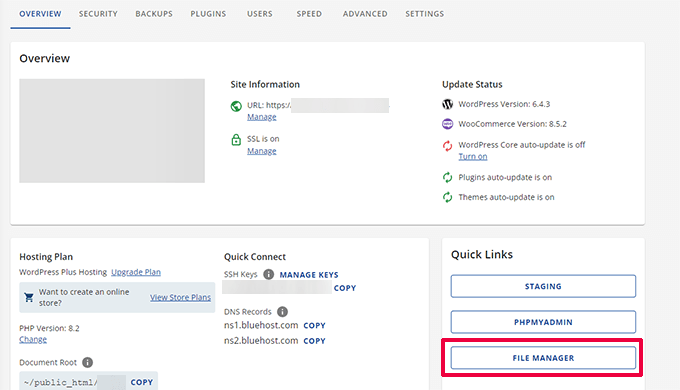Switch to the Security tab

98,14
